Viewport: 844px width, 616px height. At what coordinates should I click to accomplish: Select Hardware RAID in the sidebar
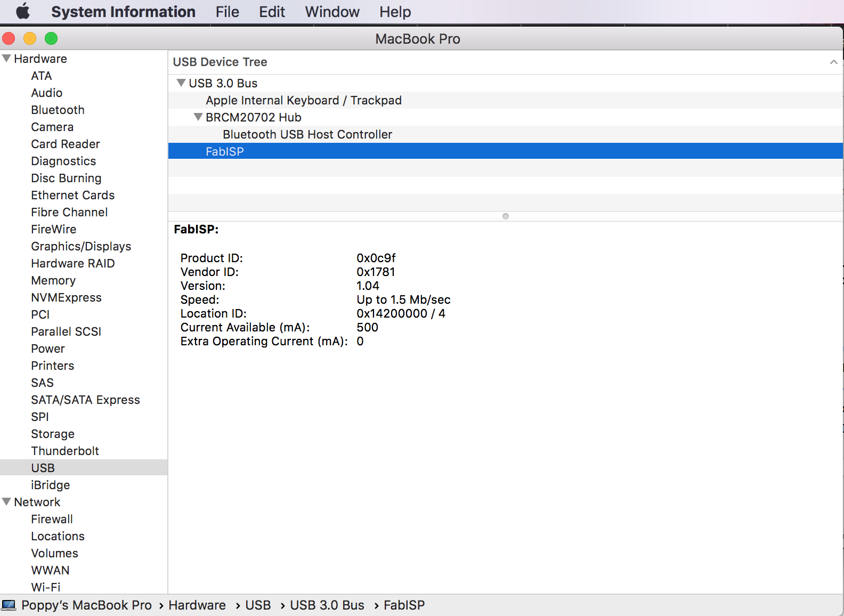tap(73, 263)
